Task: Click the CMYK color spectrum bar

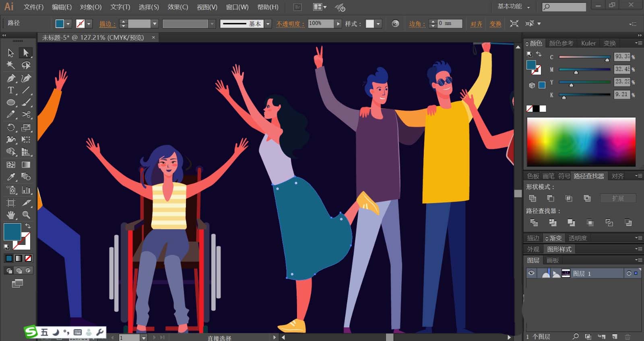Action: coord(581,142)
